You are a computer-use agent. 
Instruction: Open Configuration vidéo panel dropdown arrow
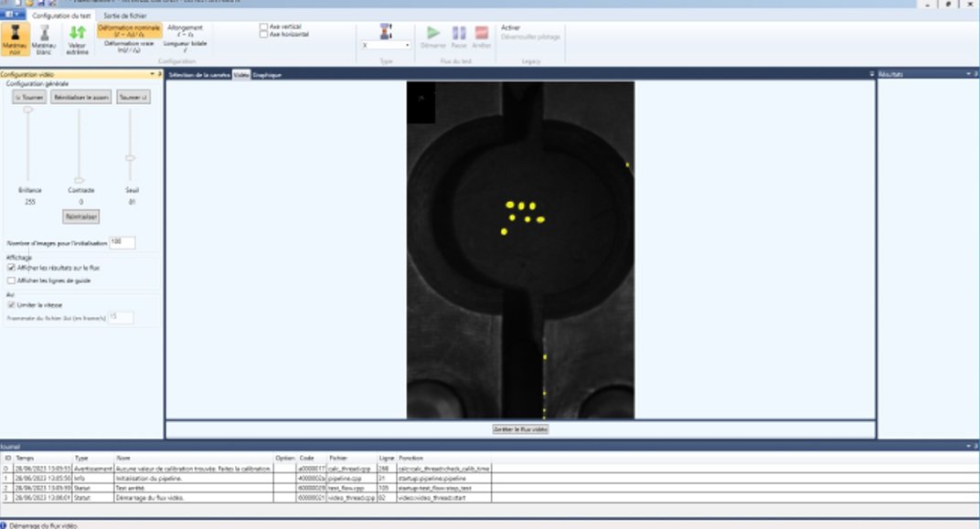(x=152, y=74)
